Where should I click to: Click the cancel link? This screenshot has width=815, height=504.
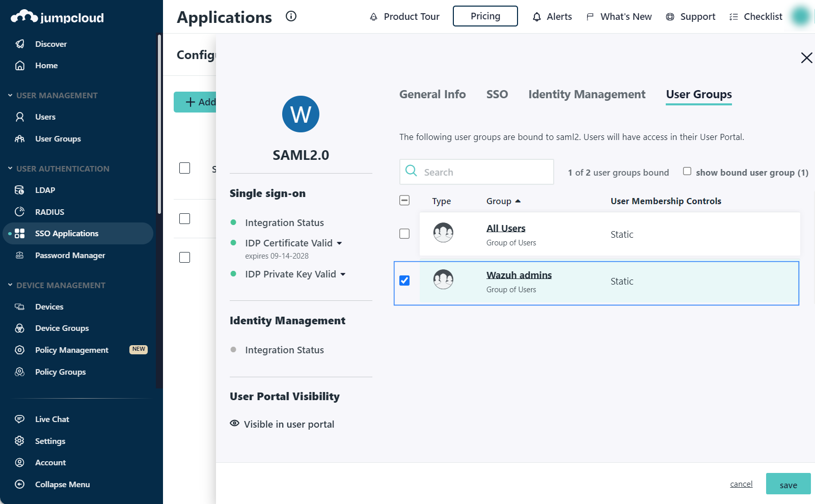pos(741,484)
